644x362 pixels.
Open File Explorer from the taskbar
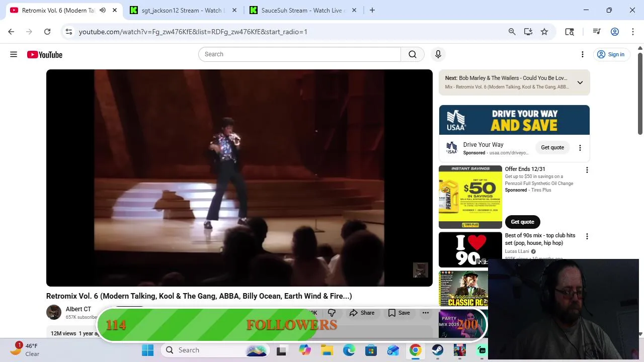tap(327, 350)
